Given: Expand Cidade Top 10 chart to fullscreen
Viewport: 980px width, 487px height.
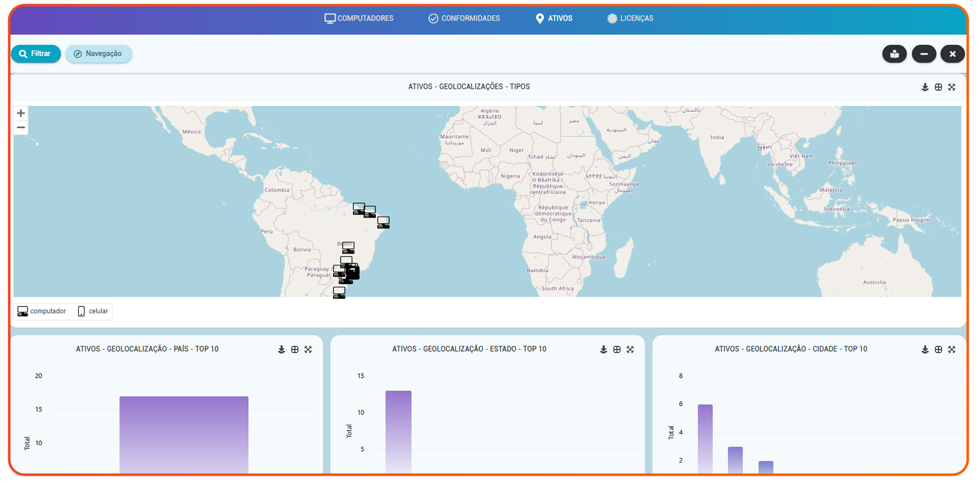Looking at the screenshot, I should 951,350.
